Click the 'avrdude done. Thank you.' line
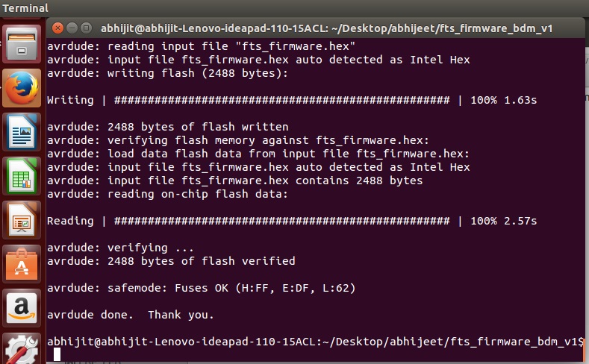This screenshot has height=364, width=589. coord(131,315)
